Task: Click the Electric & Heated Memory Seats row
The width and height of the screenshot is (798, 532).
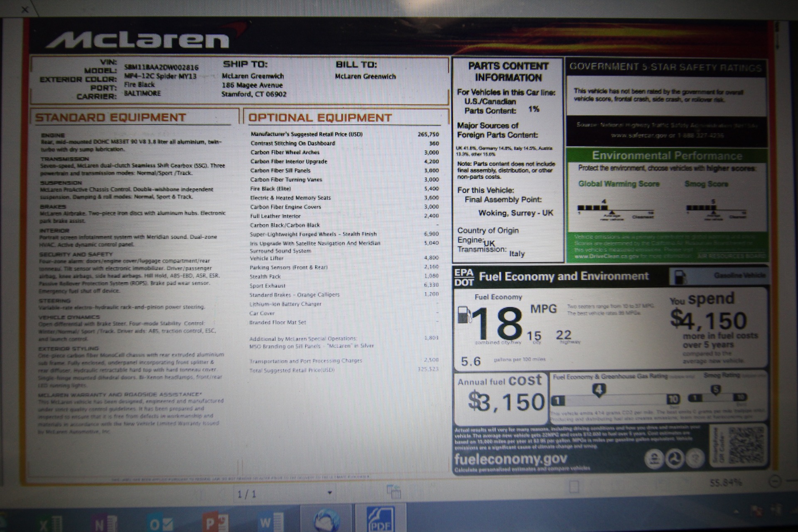Action: 344,198
